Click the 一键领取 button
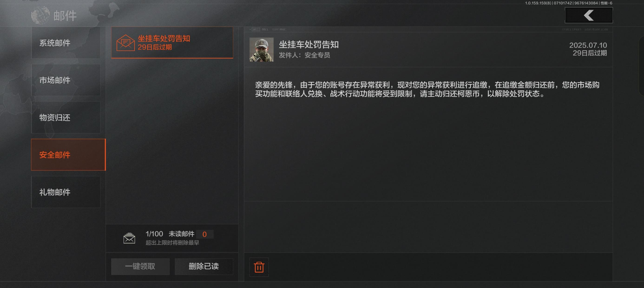Image resolution: width=644 pixels, height=288 pixels. (x=140, y=266)
